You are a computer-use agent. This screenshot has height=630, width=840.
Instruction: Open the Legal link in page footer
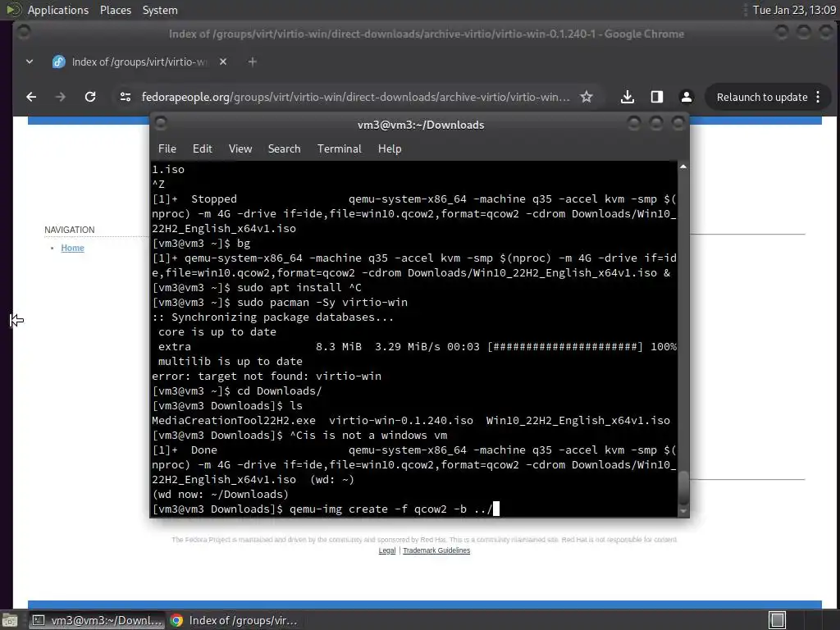tap(387, 550)
